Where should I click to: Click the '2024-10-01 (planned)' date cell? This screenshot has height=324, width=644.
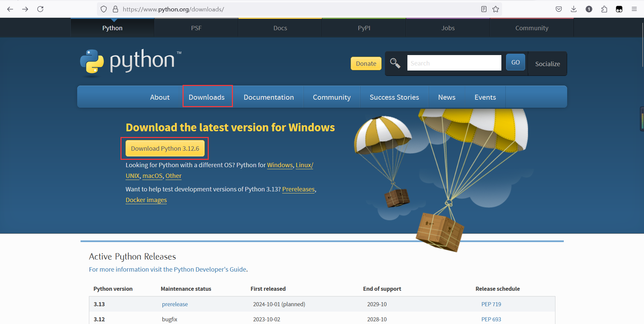pos(279,304)
